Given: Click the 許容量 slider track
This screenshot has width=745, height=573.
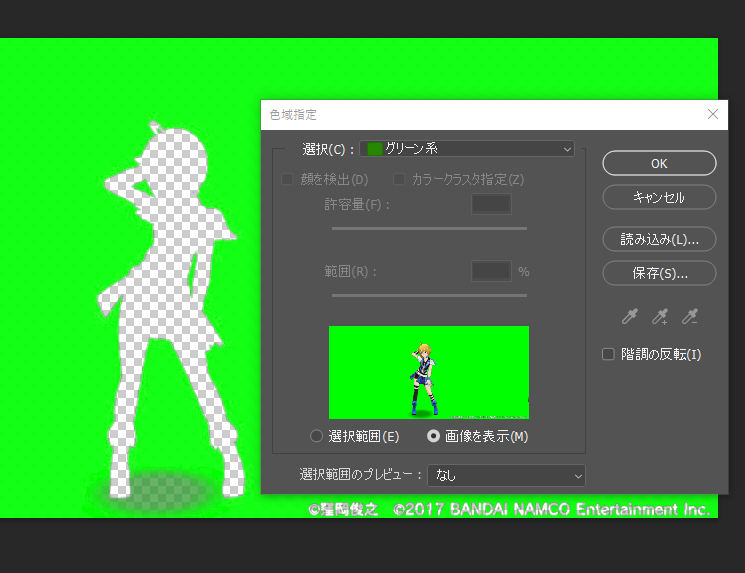Looking at the screenshot, I should click(429, 229).
